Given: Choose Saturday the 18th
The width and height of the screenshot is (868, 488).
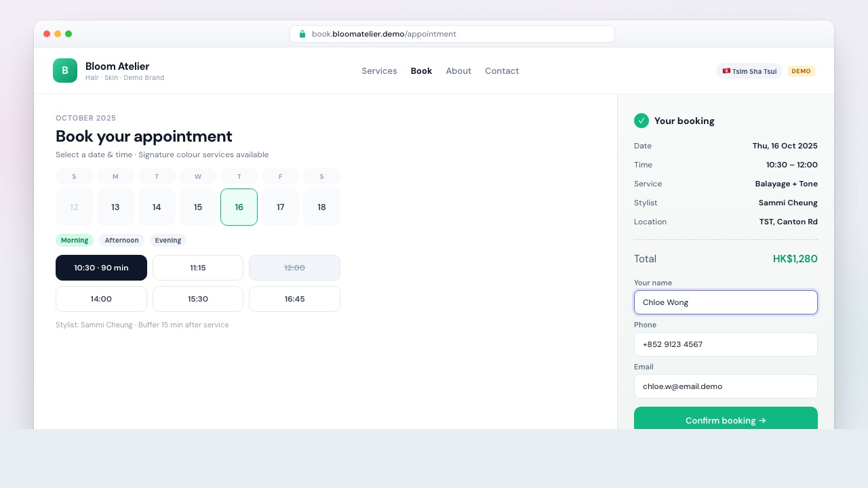Looking at the screenshot, I should point(321,207).
